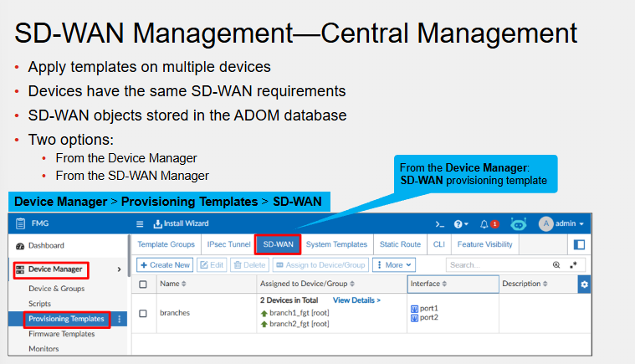Open the CLI console icon
635x364 pixels.
click(439, 224)
